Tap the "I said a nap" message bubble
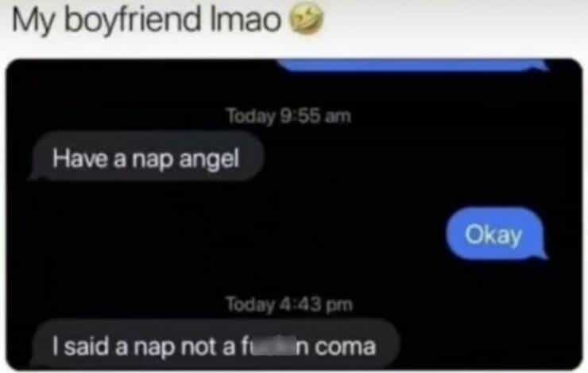Viewport: 588px width, 373px height. point(215,344)
